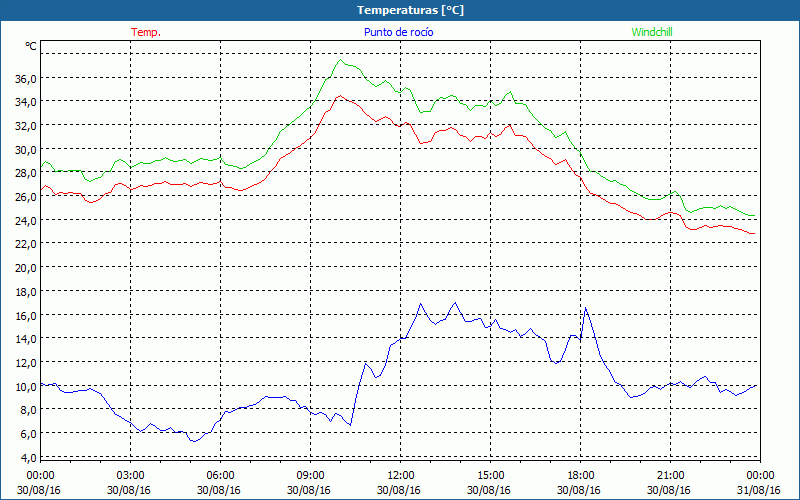Click the 6,0 y-axis value

tap(28, 434)
